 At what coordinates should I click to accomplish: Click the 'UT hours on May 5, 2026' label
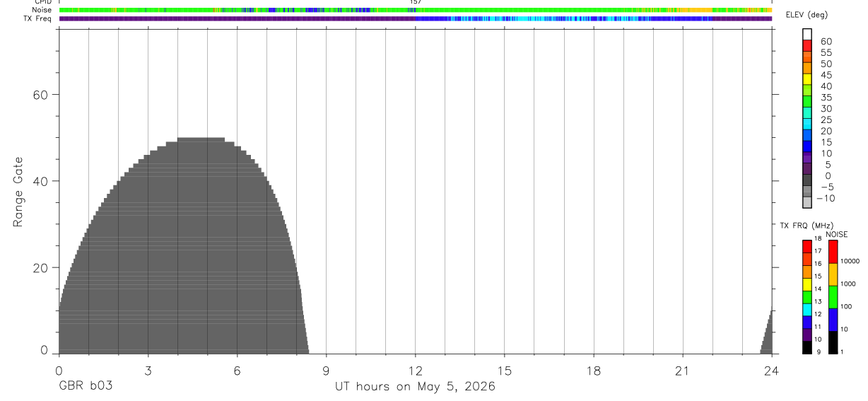point(415,387)
